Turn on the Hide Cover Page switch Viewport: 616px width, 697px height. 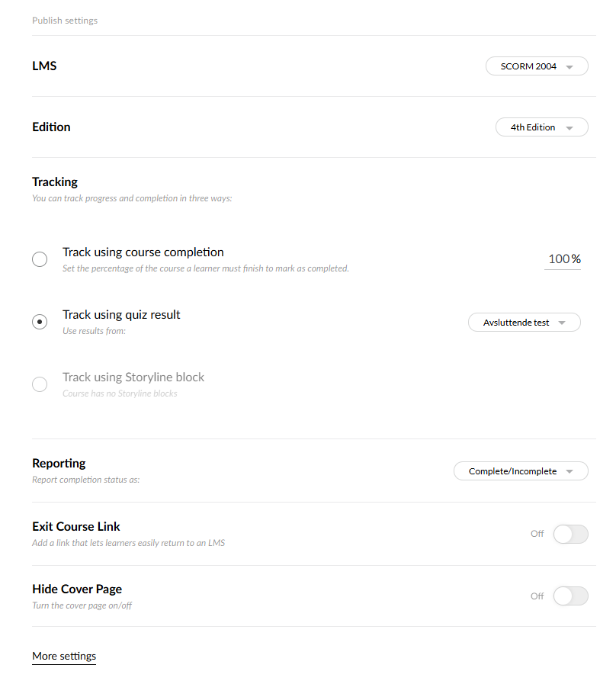click(x=570, y=596)
